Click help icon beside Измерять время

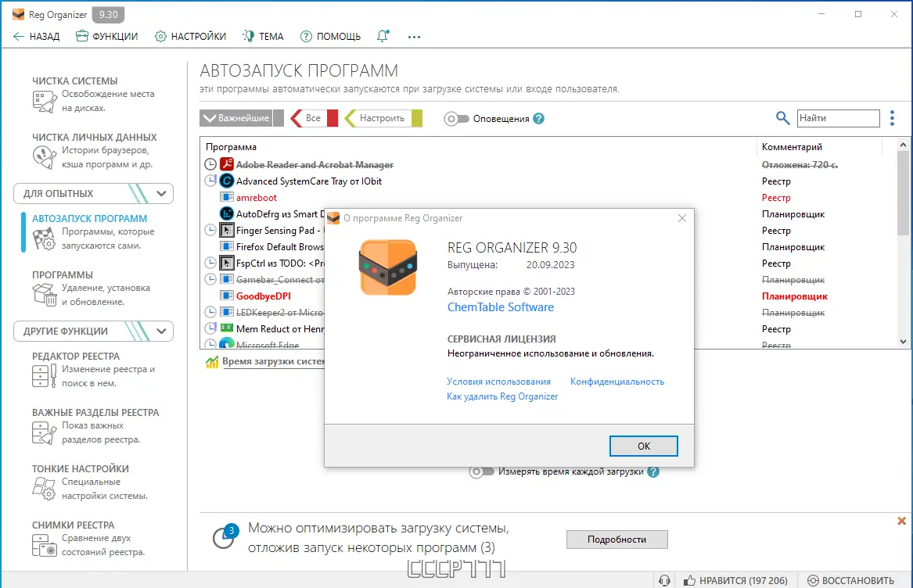click(653, 471)
